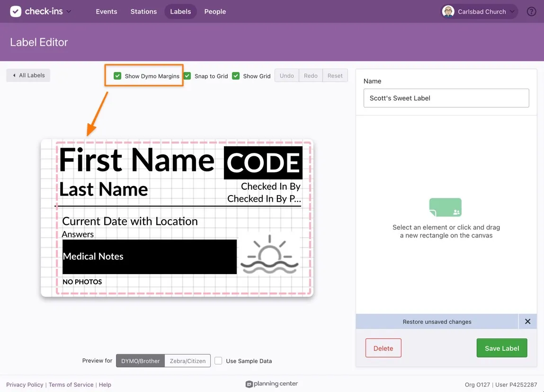Click the Check-Ins app logo icon

16,11
